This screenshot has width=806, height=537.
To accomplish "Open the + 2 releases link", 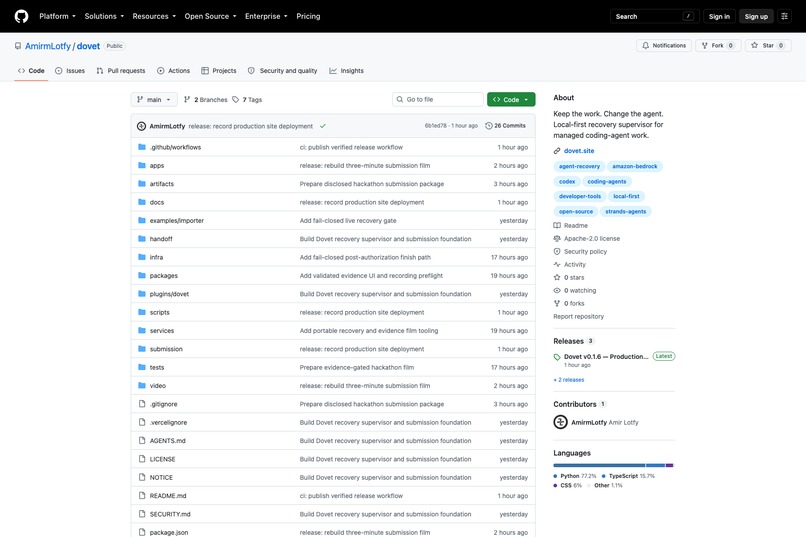I will (x=569, y=380).
